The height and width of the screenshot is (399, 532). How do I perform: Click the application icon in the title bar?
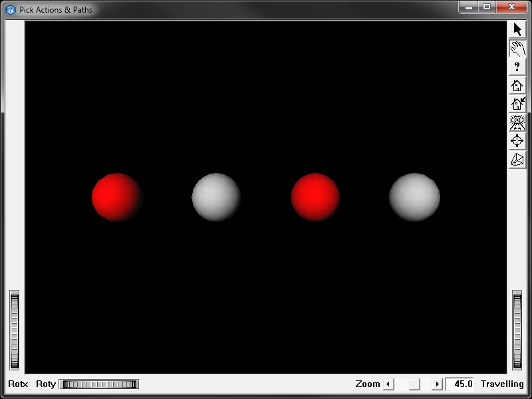[x=10, y=9]
